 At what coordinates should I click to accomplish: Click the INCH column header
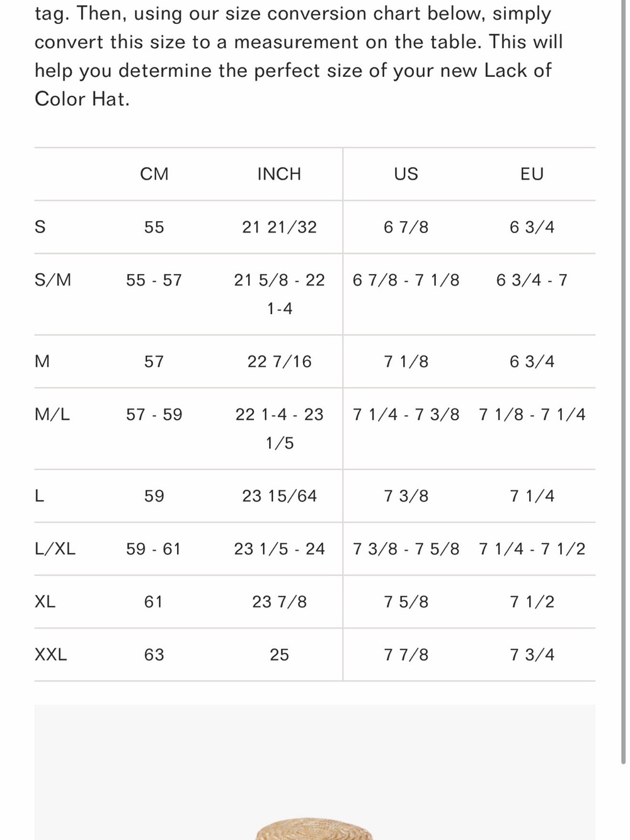point(279,174)
